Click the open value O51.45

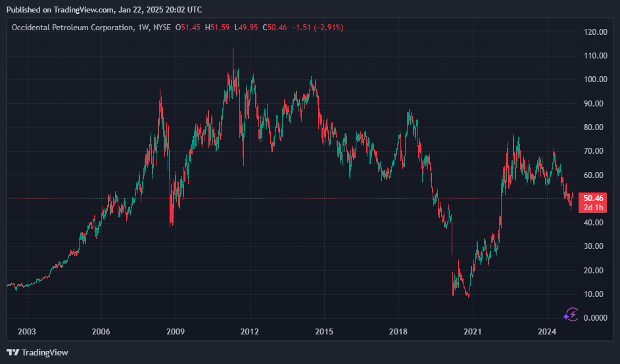click(188, 28)
